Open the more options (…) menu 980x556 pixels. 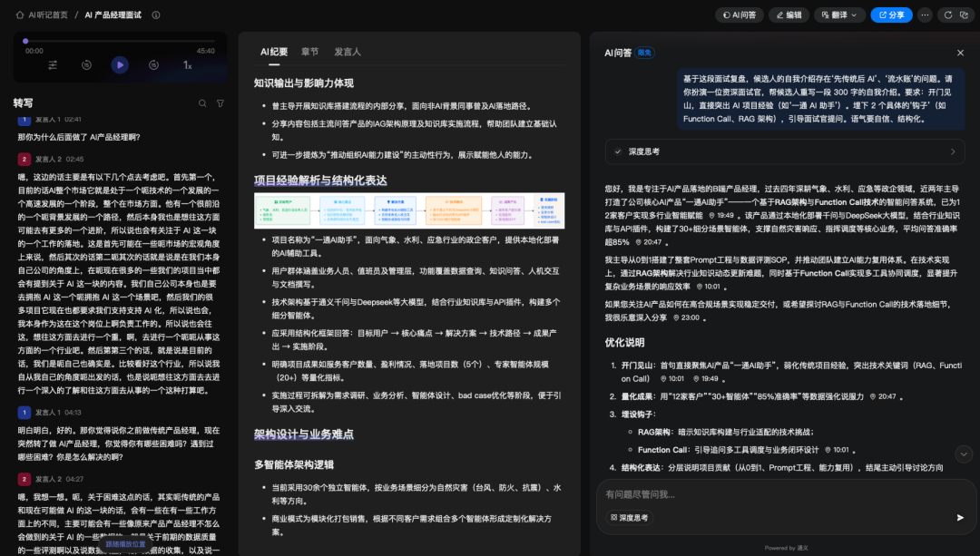click(924, 15)
